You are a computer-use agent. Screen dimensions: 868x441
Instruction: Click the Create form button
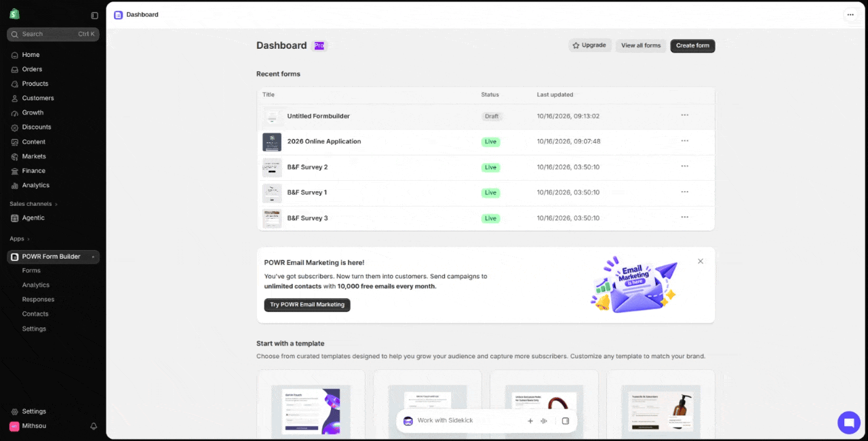692,45
